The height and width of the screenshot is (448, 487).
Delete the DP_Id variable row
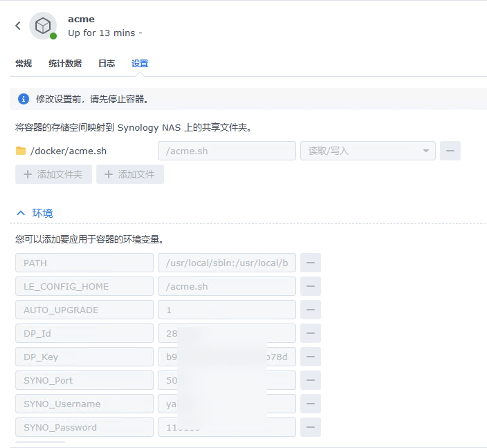click(310, 333)
